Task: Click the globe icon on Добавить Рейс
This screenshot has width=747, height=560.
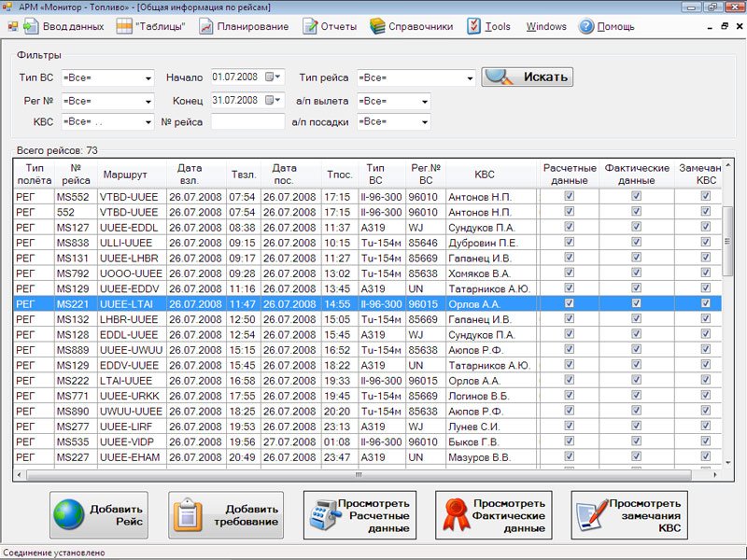Action: click(x=69, y=515)
